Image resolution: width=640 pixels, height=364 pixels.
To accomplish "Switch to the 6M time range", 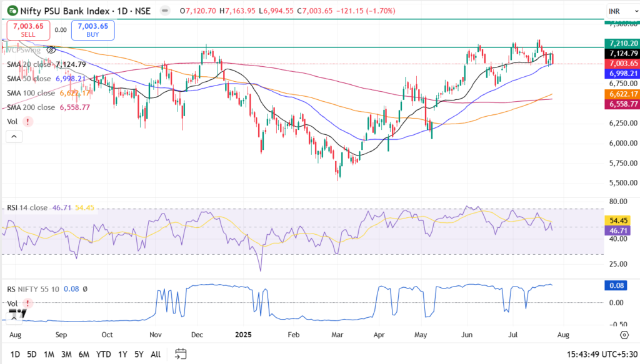I will click(x=84, y=354).
